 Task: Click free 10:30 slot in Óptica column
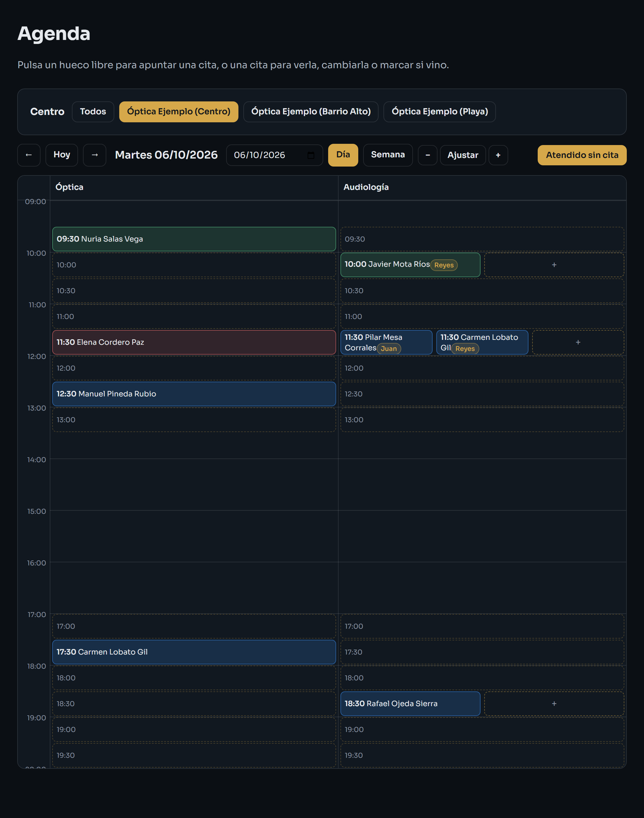[194, 291]
